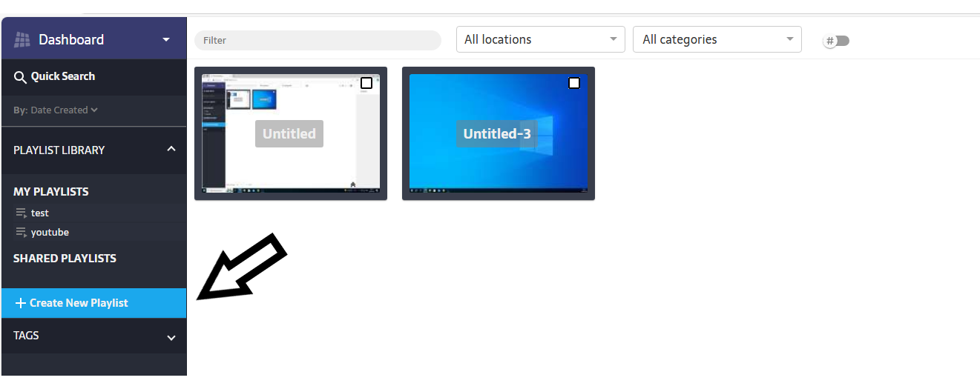Click into the Filter text field
The width and height of the screenshot is (980, 389).
318,40
